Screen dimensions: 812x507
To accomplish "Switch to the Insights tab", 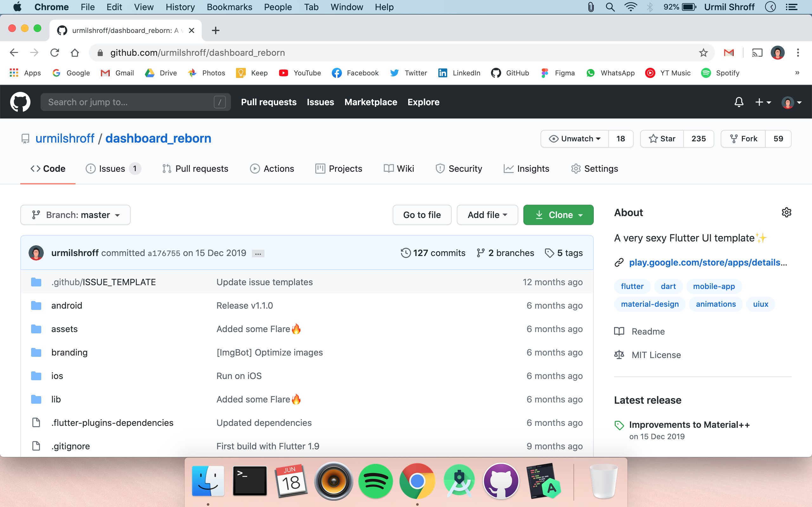I will (527, 169).
